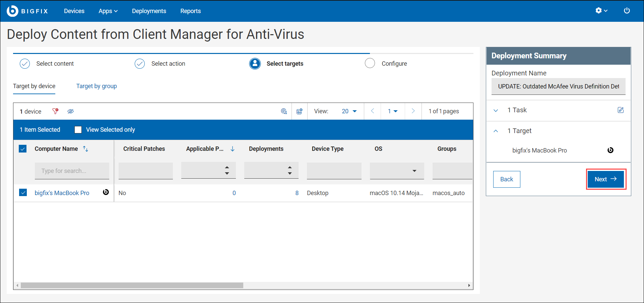Click the Next button
Screen dimensions: 644x303
pos(605,179)
